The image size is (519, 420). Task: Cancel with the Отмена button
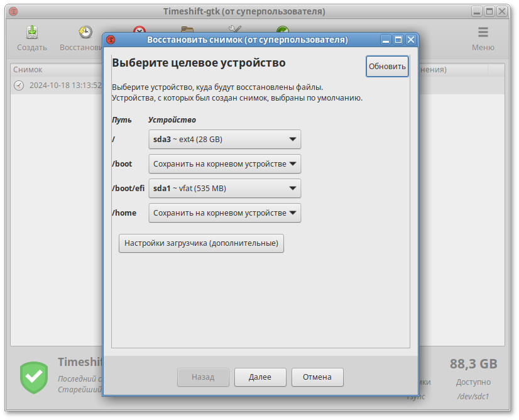pos(317,377)
